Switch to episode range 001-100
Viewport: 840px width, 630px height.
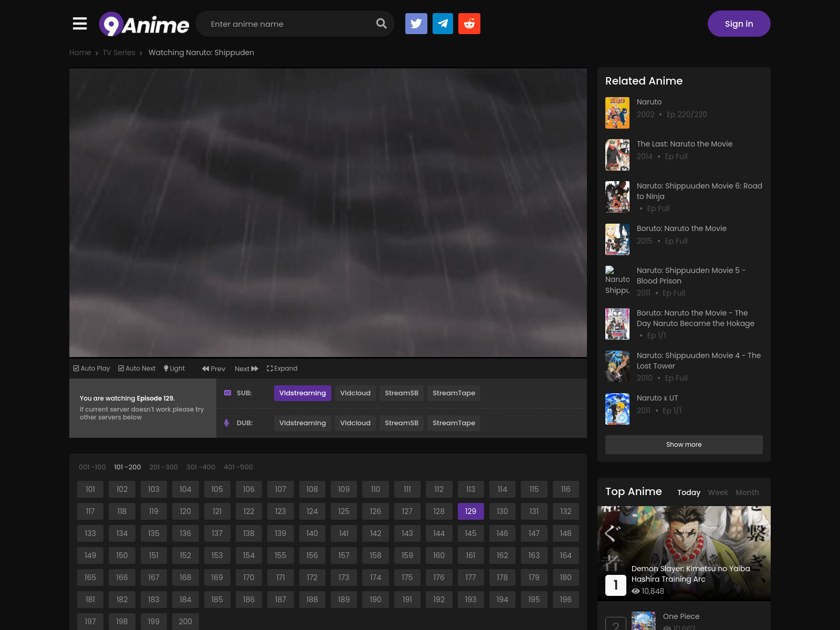(x=92, y=467)
